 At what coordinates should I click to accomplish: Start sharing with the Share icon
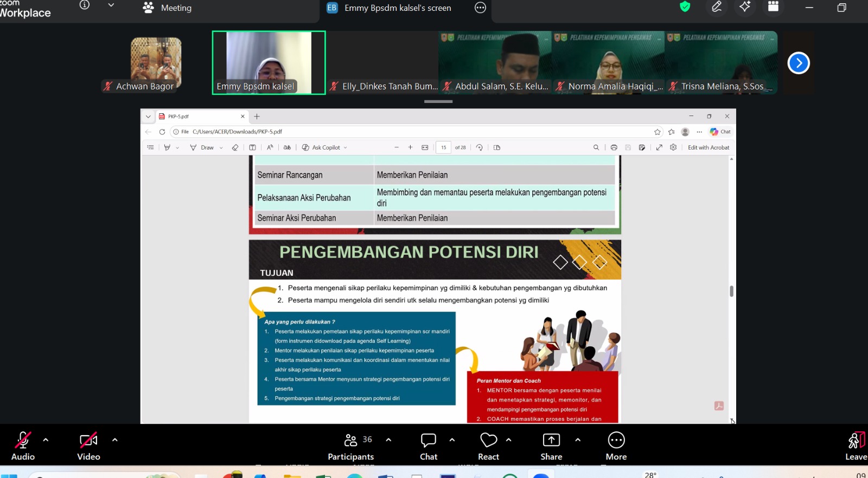click(551, 447)
